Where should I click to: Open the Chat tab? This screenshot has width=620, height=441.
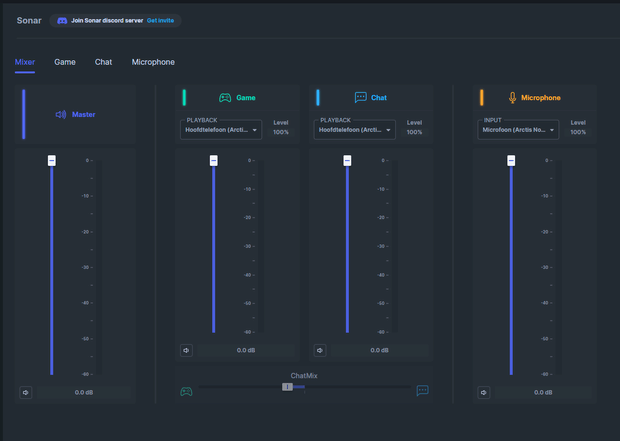103,62
